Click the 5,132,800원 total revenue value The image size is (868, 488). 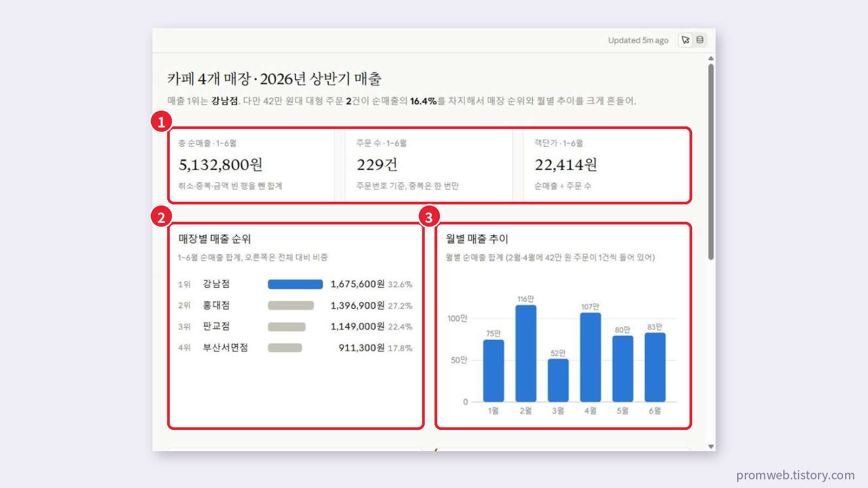pyautogui.click(x=221, y=164)
